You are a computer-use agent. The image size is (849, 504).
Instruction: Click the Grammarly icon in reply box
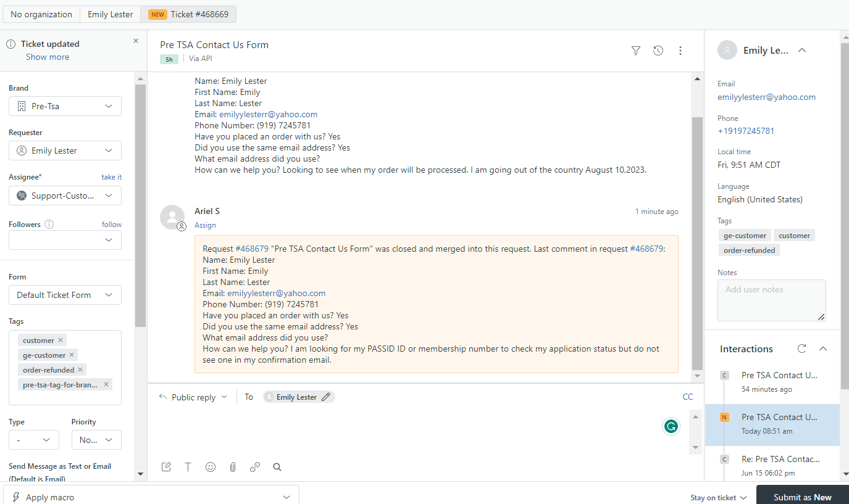tap(671, 426)
